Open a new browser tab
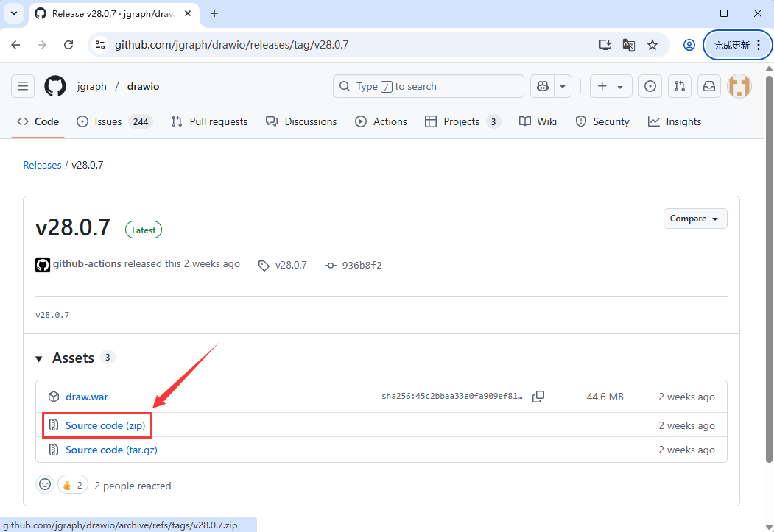Image resolution: width=774 pixels, height=532 pixels. [x=214, y=14]
